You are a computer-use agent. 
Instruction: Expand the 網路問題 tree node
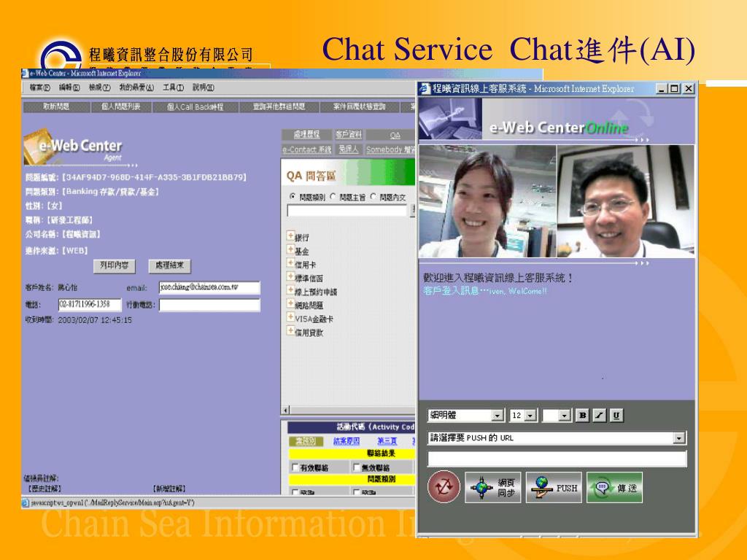[290, 304]
